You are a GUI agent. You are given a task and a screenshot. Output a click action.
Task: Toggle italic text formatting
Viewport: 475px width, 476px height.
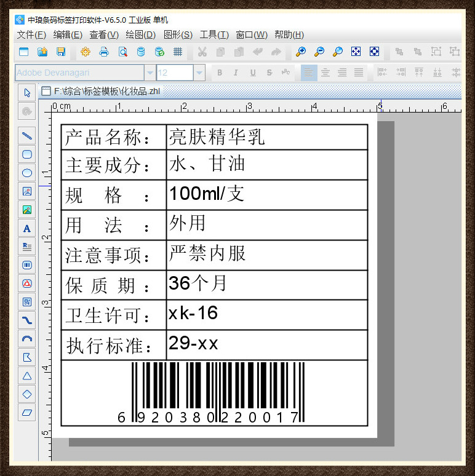(236, 73)
